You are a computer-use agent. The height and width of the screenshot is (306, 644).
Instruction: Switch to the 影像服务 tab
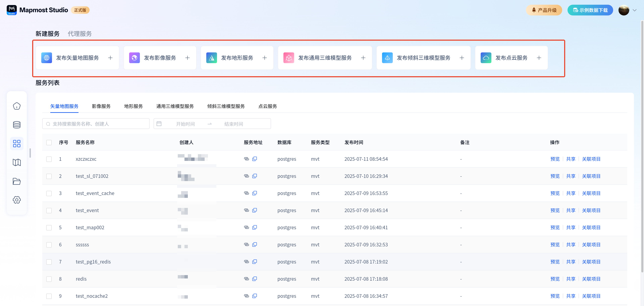tap(101, 106)
